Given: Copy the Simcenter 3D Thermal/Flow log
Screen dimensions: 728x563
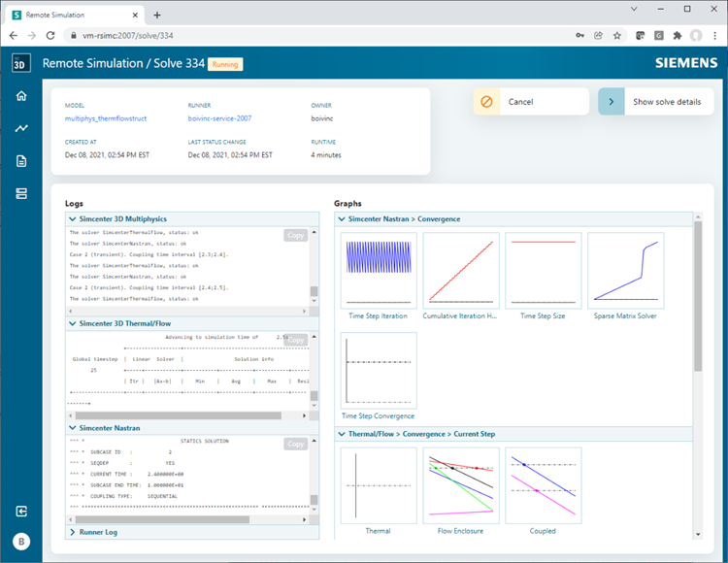Looking at the screenshot, I should click(x=296, y=340).
